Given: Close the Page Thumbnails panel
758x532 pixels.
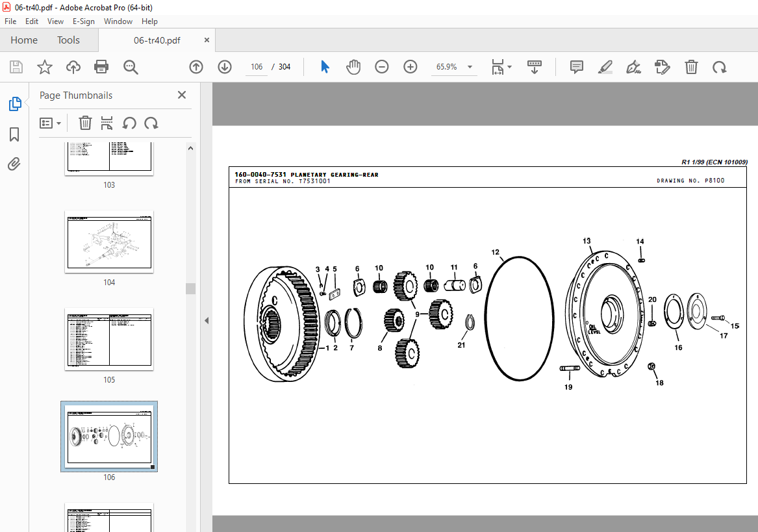Looking at the screenshot, I should (182, 95).
